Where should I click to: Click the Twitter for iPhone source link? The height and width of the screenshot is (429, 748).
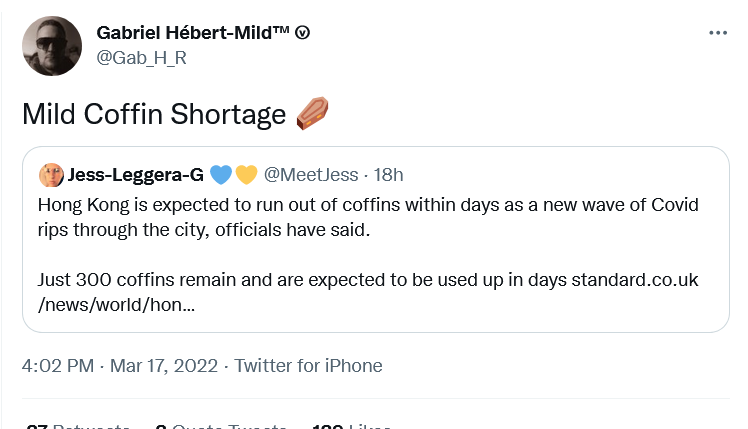pyautogui.click(x=308, y=366)
